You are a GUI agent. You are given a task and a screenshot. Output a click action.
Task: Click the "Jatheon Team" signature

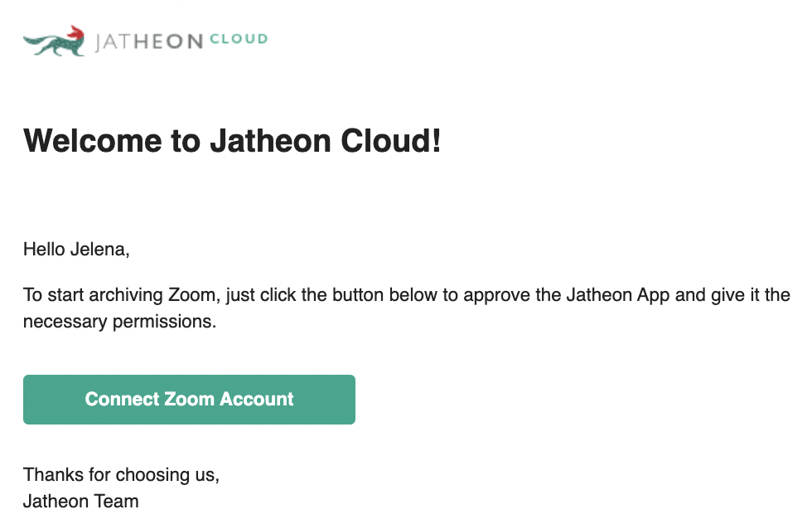pyautogui.click(x=81, y=501)
